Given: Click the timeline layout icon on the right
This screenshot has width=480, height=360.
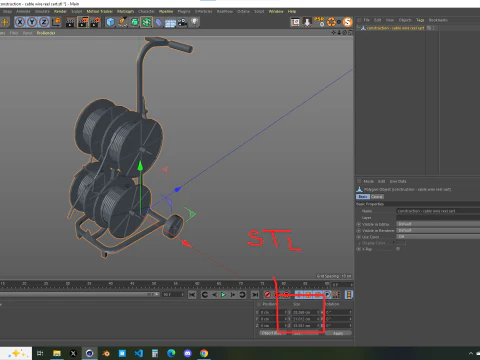Looking at the screenshot, I should coord(349,295).
